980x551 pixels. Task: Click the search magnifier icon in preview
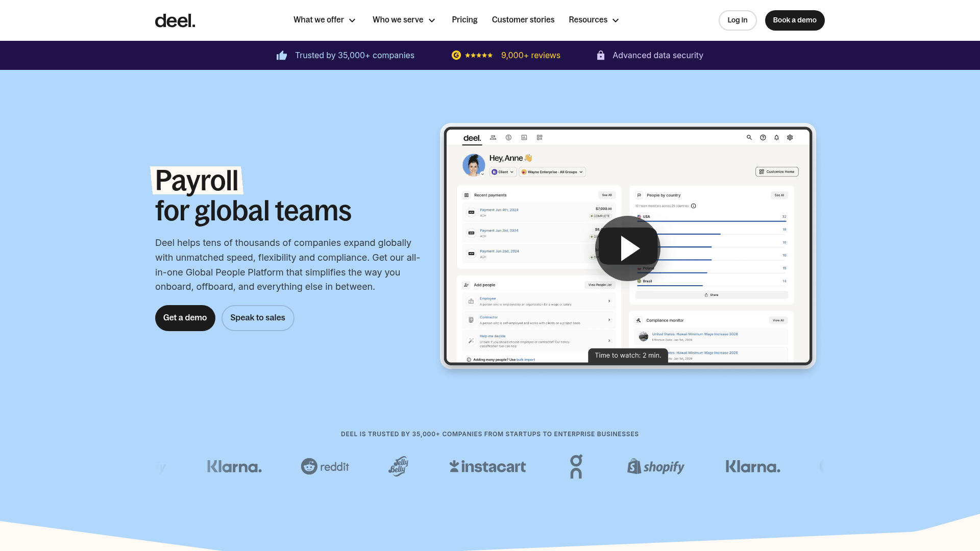749,137
